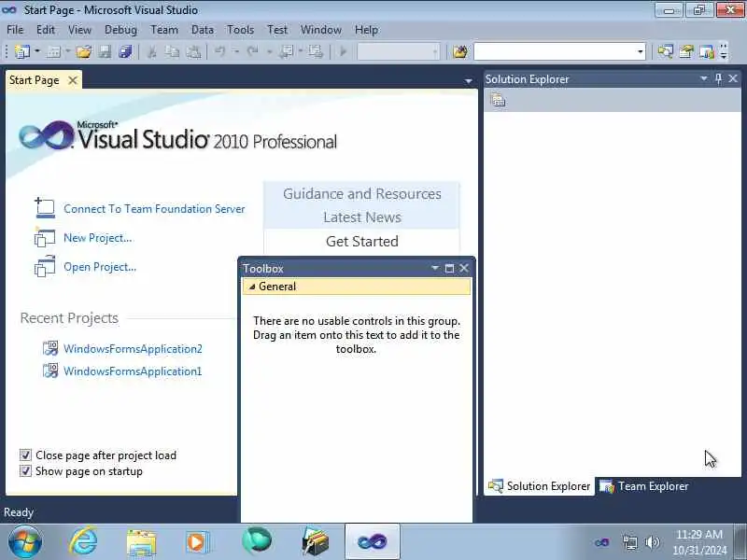Image resolution: width=747 pixels, height=560 pixels.
Task: Click the Start Debugging play icon
Action: 343,51
